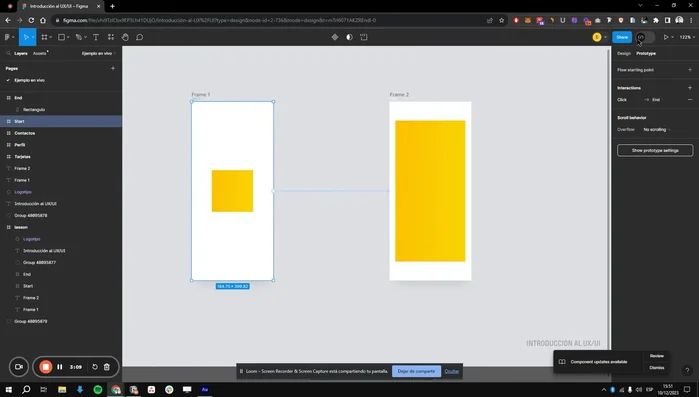Open a new browser tab
Screen dimensions: 699x397
pyautogui.click(x=112, y=6)
